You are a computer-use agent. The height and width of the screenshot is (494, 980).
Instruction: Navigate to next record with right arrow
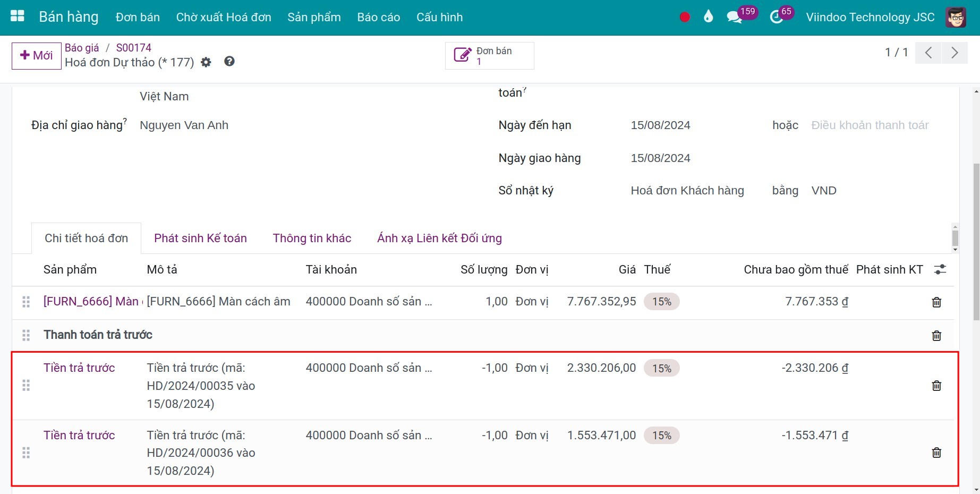tap(955, 53)
